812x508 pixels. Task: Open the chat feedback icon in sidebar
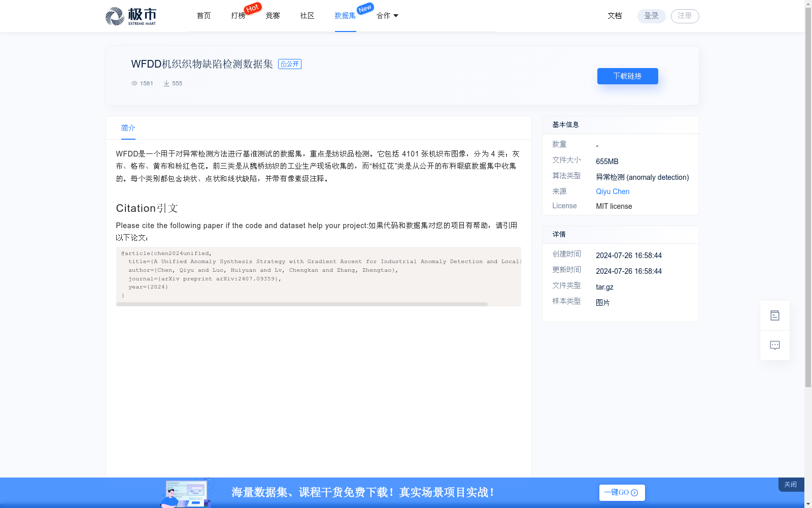point(775,345)
